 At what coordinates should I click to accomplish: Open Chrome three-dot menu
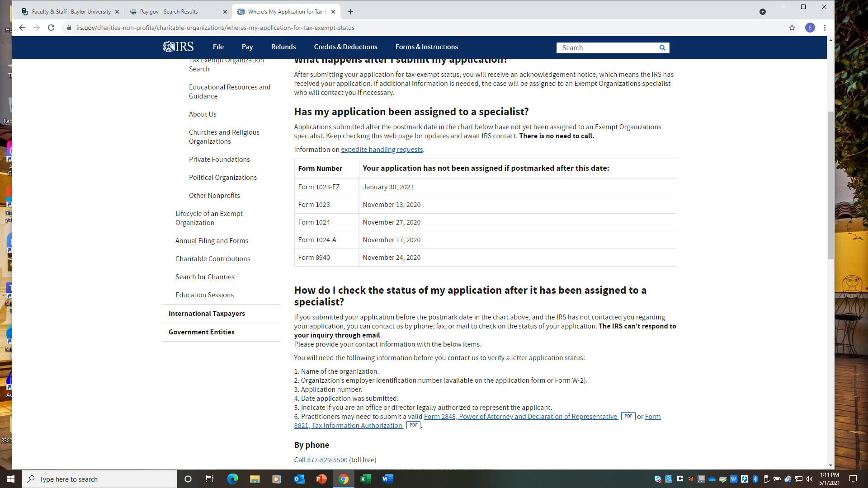(825, 28)
